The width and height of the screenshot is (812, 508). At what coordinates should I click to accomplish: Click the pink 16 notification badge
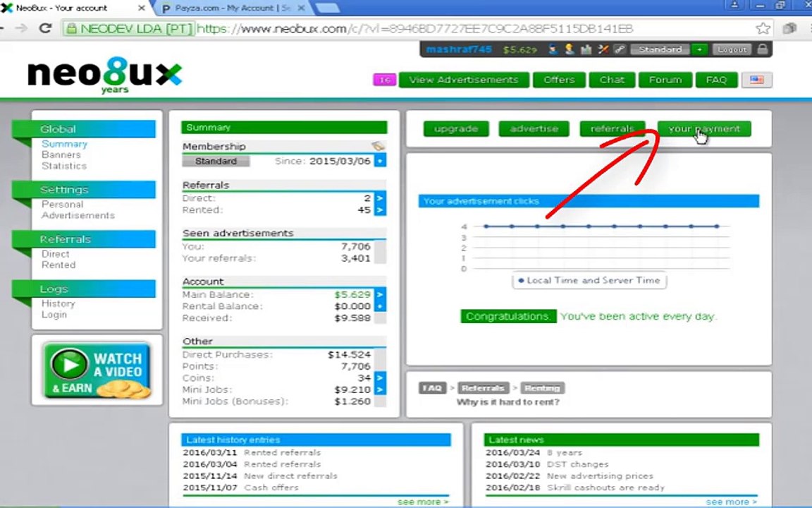[384, 80]
